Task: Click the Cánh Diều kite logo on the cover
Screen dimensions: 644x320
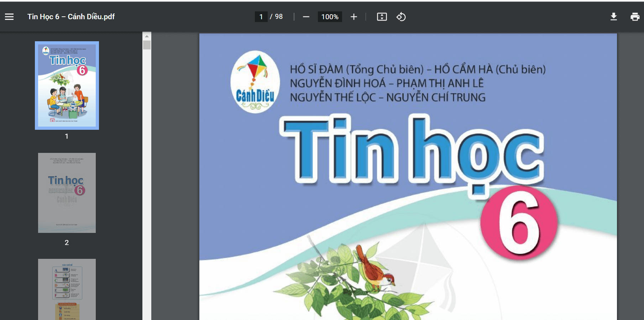Action: coord(255,82)
